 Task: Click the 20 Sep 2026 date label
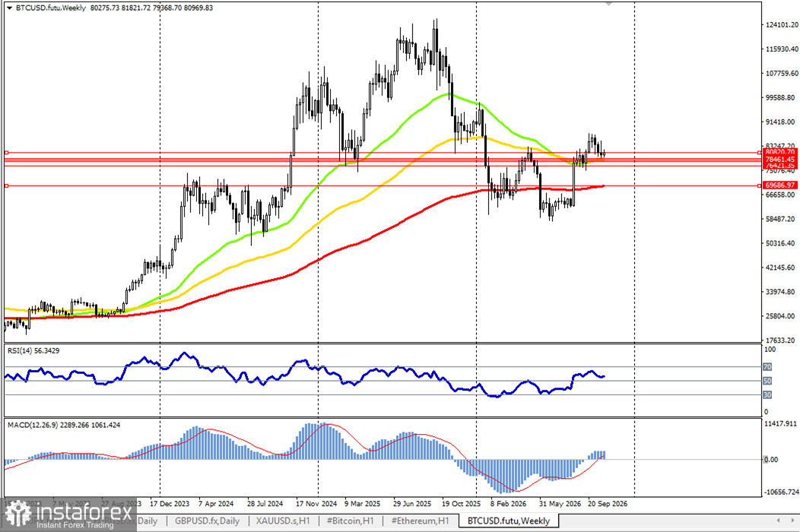608,503
